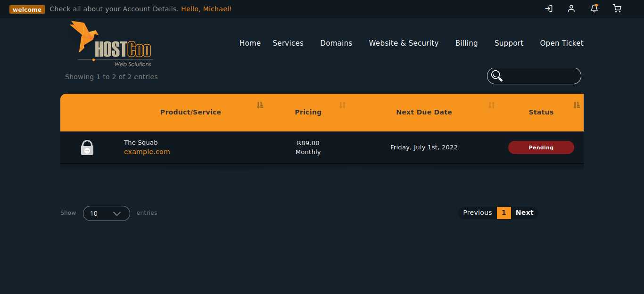Sort by Pricing column sort icon

point(343,105)
